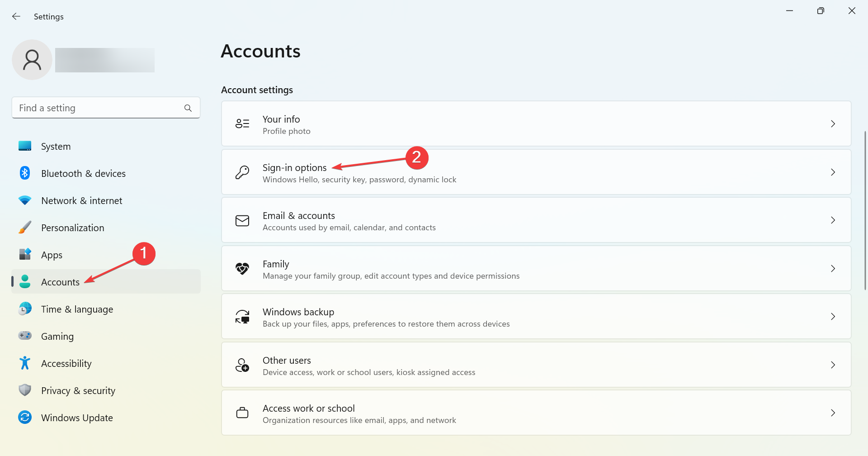Close the Settings window
The height and width of the screenshot is (456, 868).
[852, 11]
